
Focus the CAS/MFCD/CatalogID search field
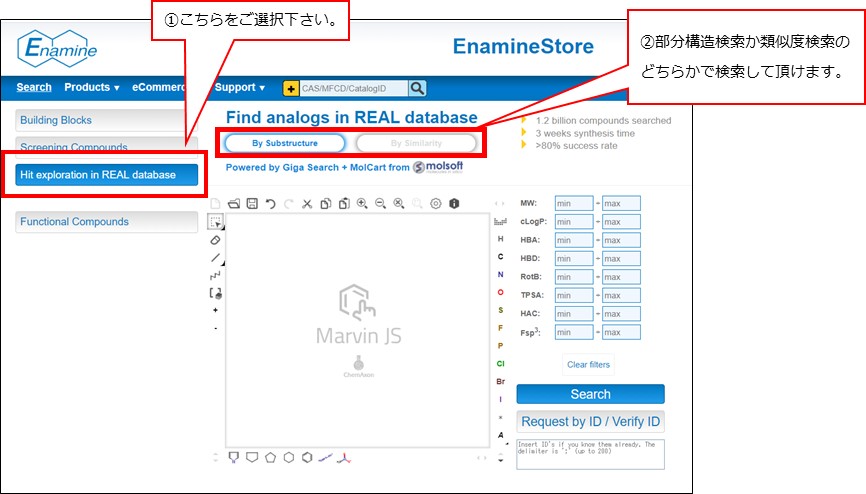click(353, 88)
